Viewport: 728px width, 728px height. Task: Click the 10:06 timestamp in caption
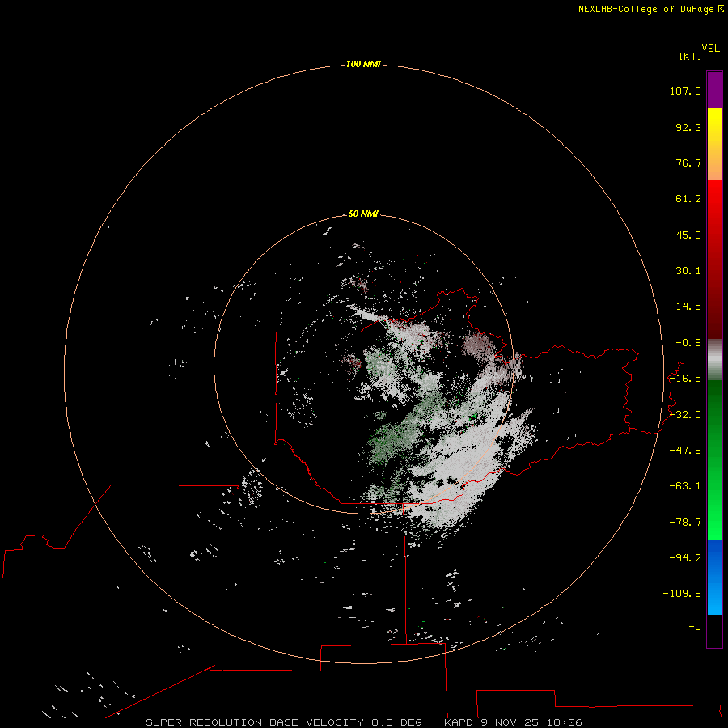point(564,722)
